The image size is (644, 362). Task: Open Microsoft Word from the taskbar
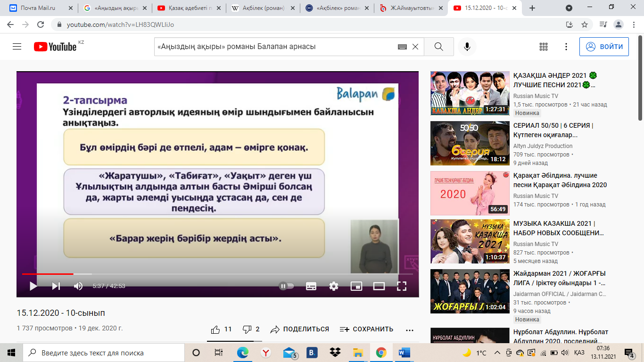(405, 353)
